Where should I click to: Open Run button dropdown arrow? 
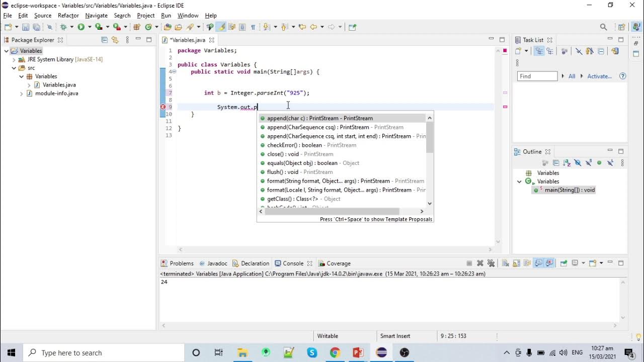[x=90, y=27]
